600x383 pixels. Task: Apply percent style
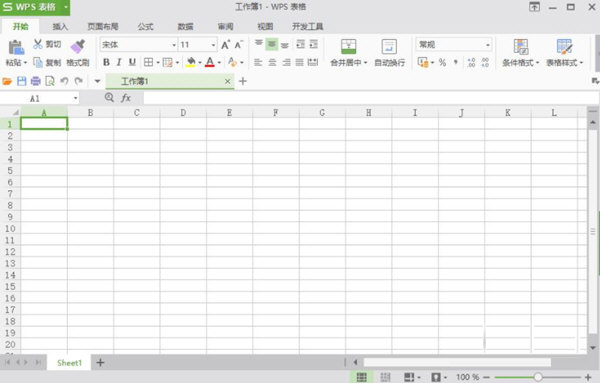pyautogui.click(x=442, y=62)
